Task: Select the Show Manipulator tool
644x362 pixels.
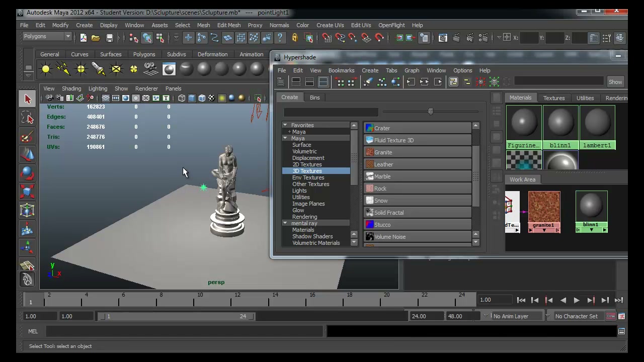Action: point(28,248)
